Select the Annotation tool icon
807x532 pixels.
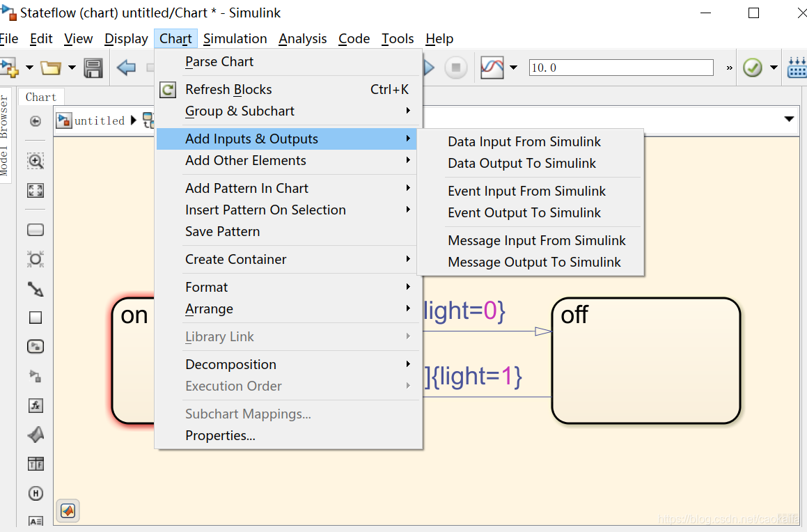[x=36, y=521]
